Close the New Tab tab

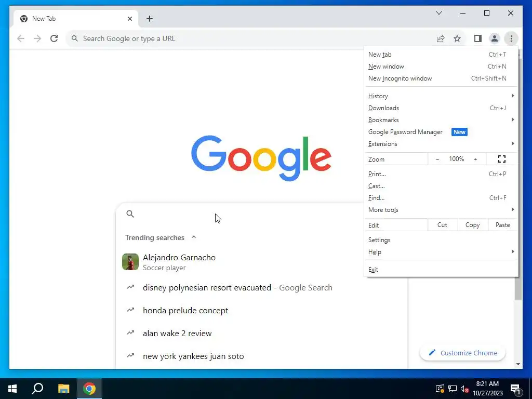click(x=129, y=19)
